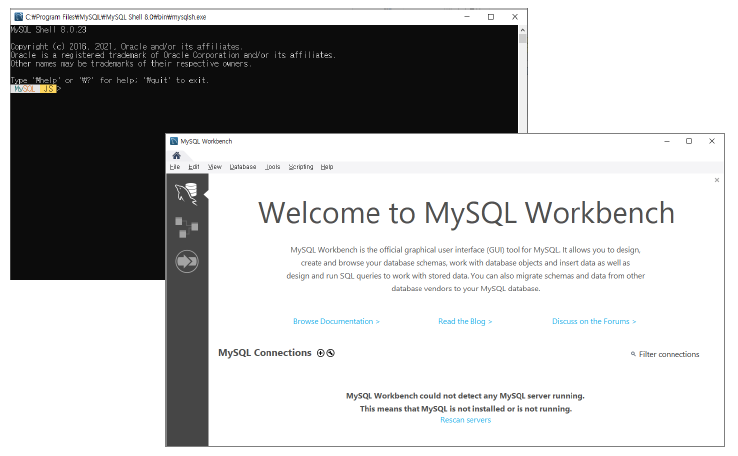Viewport: 738px width, 456px height.
Task: Click the Rescan servers link
Action: pyautogui.click(x=465, y=420)
